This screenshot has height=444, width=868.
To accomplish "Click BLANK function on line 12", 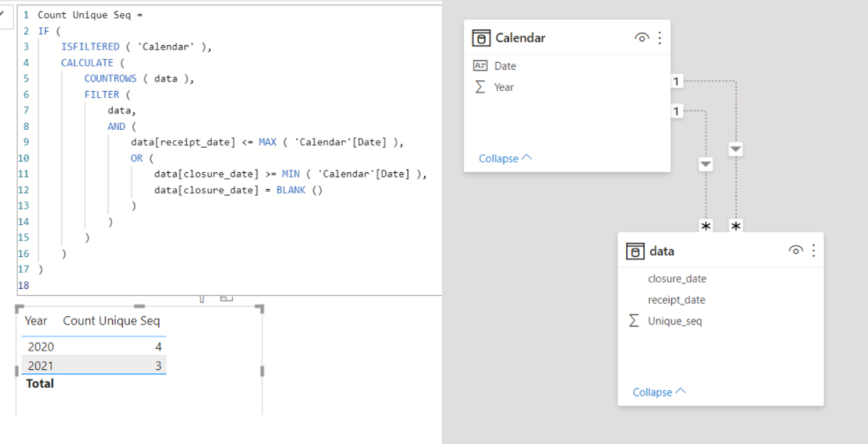I will point(291,190).
